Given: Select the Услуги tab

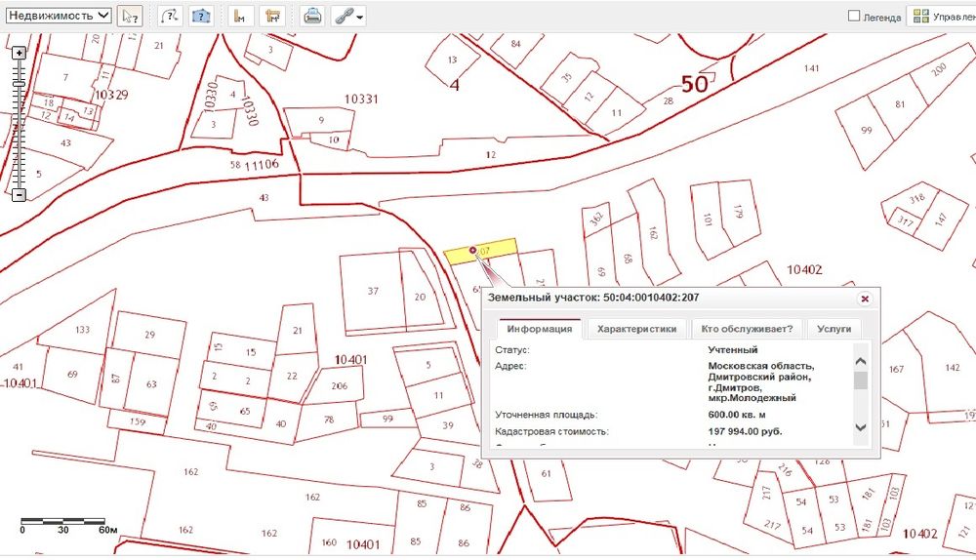Looking at the screenshot, I should tap(834, 329).
